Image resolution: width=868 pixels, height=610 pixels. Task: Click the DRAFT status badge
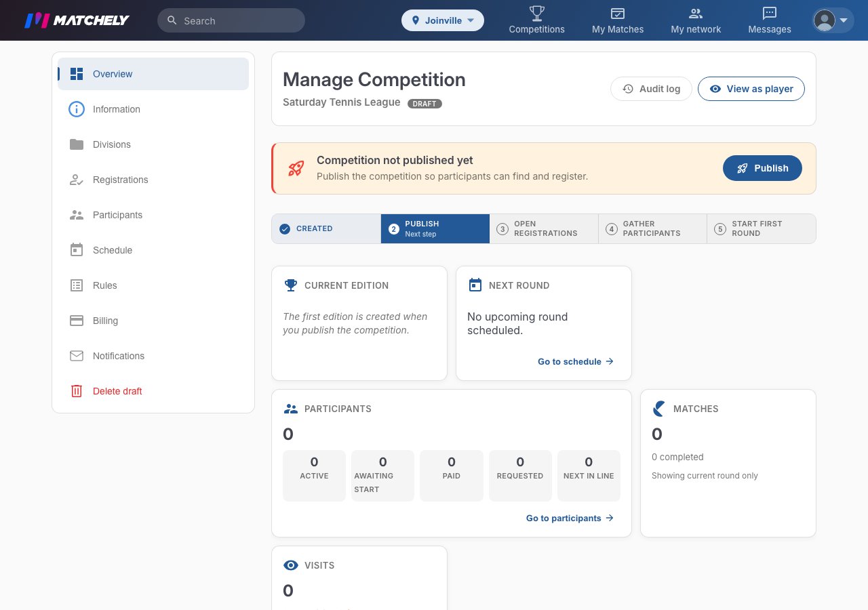(425, 103)
